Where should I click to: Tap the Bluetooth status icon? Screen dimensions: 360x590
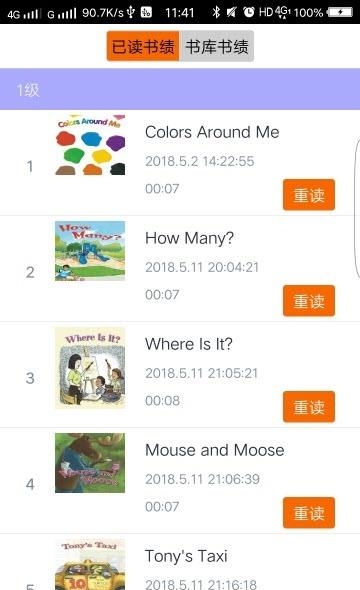click(216, 12)
